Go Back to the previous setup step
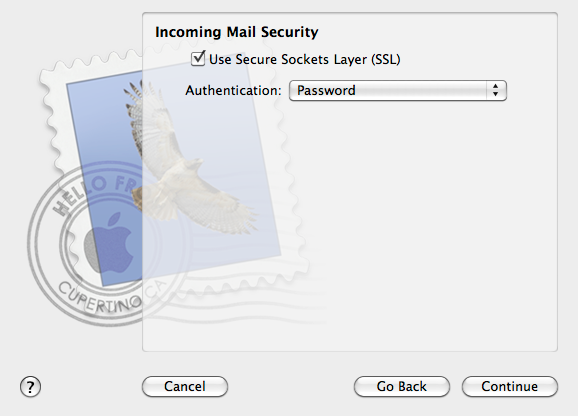578x416 pixels. pyautogui.click(x=402, y=387)
